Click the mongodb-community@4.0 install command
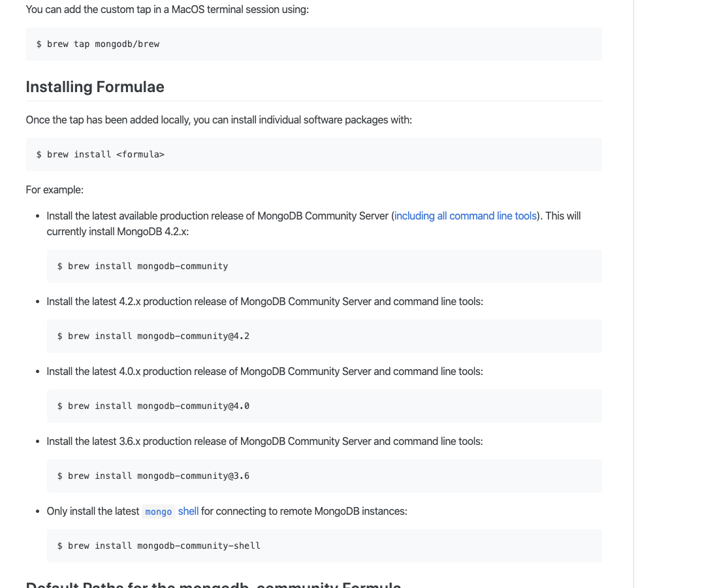 [x=324, y=406]
